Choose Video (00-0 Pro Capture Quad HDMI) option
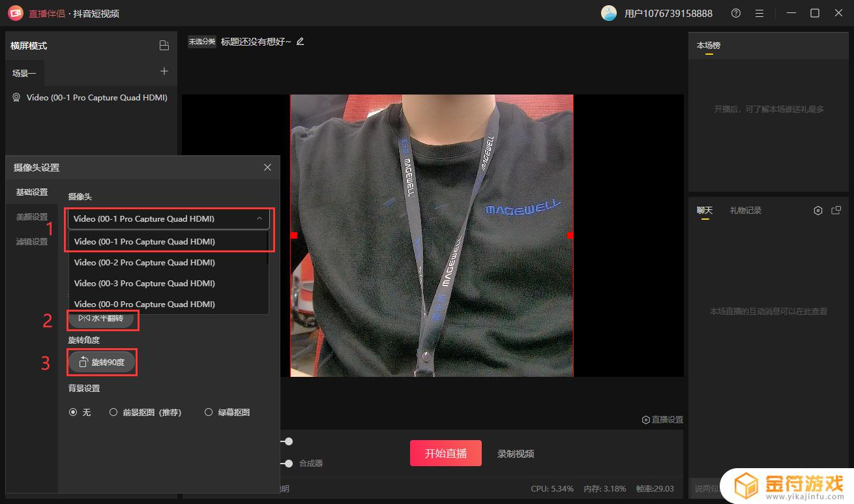Viewport: 854px width, 504px height. click(x=169, y=304)
